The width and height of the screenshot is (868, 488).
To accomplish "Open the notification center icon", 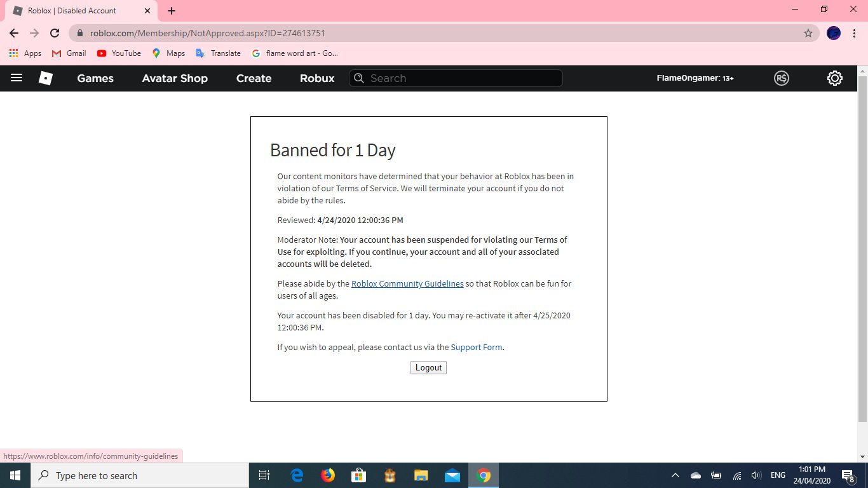I will [x=848, y=475].
